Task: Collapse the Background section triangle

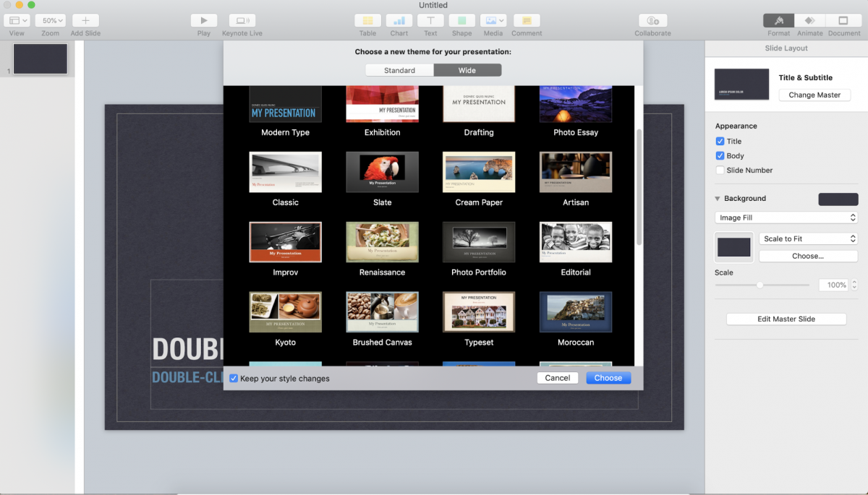Action: point(718,199)
